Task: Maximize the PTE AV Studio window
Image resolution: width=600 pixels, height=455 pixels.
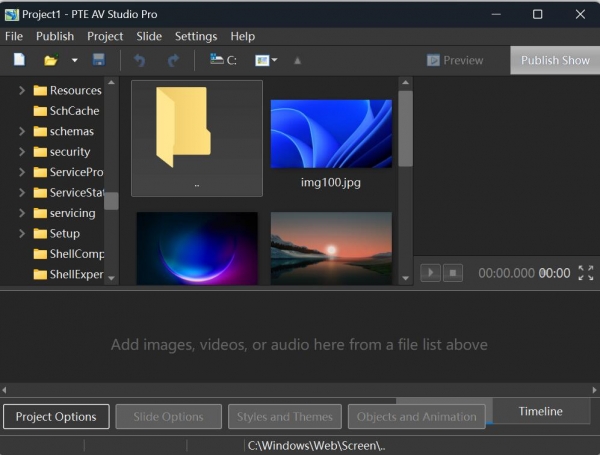Action: coord(538,15)
